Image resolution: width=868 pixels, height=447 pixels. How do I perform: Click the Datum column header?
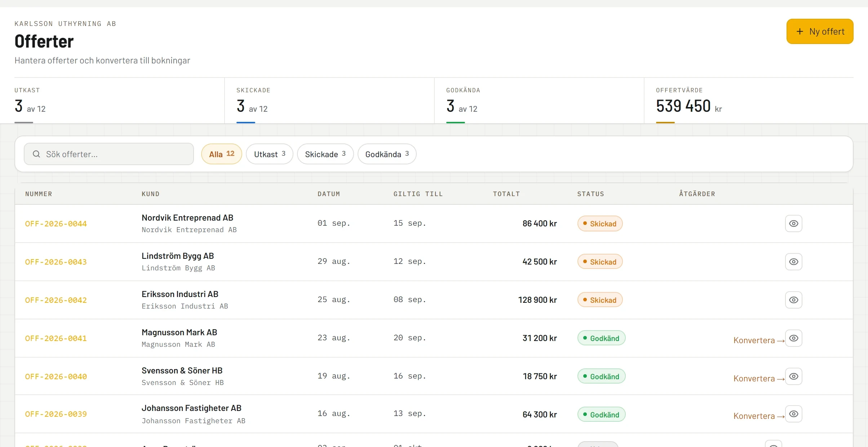[329, 194]
